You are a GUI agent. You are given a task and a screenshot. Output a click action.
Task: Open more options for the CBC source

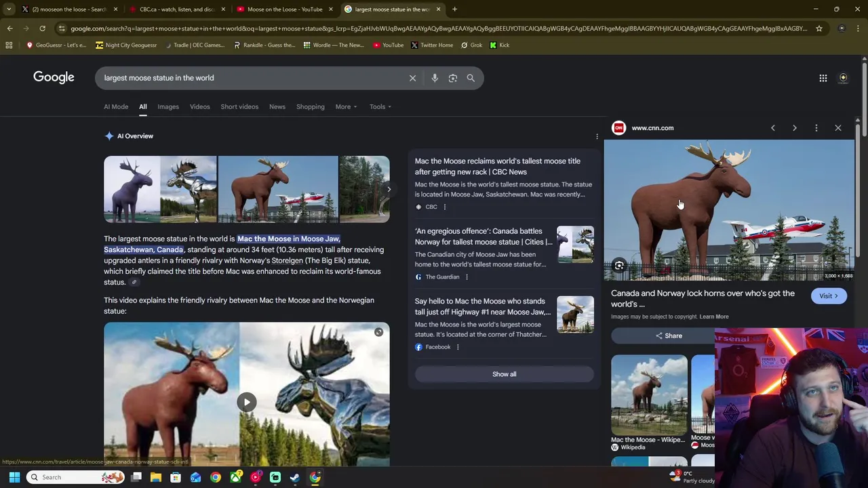[x=445, y=207]
